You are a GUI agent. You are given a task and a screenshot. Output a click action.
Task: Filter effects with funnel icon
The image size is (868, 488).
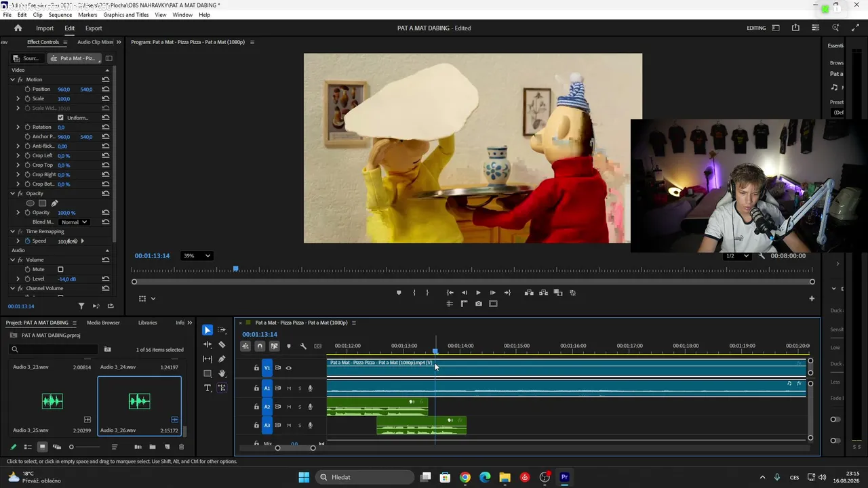coord(81,306)
